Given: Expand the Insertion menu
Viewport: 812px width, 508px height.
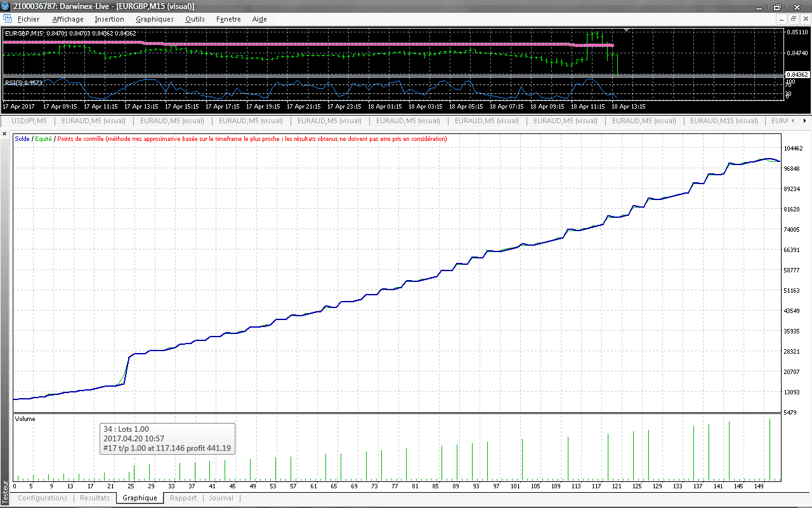Looking at the screenshot, I should pyautogui.click(x=109, y=19).
